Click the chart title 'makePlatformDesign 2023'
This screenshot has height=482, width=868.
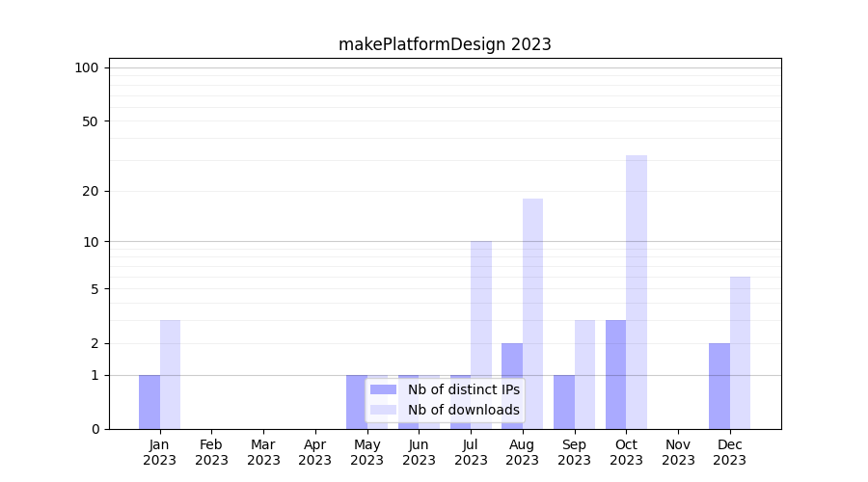point(445,44)
